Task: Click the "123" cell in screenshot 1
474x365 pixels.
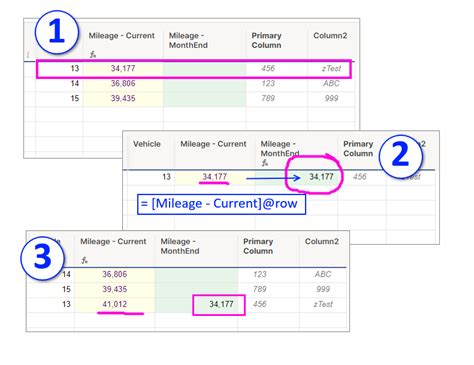Action: (x=268, y=84)
